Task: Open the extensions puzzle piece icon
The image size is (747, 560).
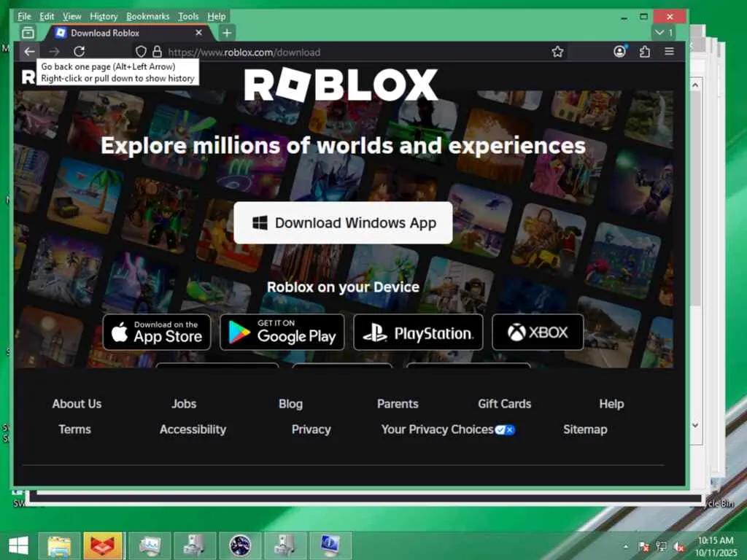Action: (x=645, y=52)
